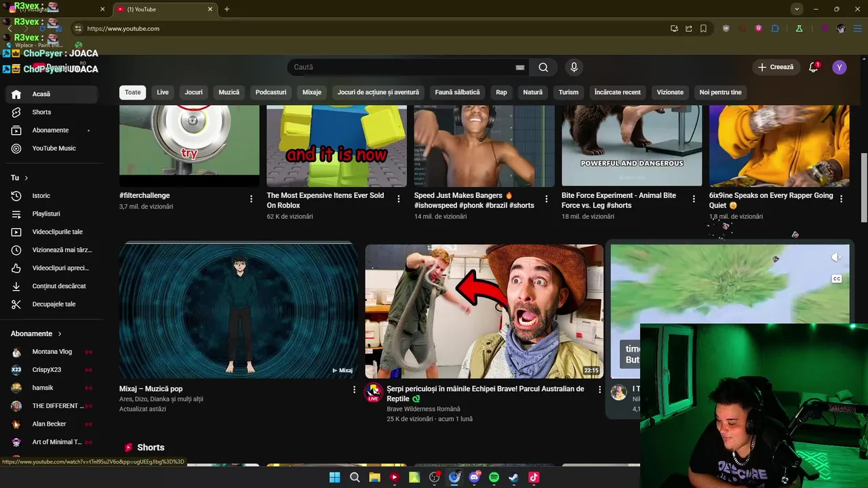Open the browser extensions puzzle icon

(x=775, y=28)
